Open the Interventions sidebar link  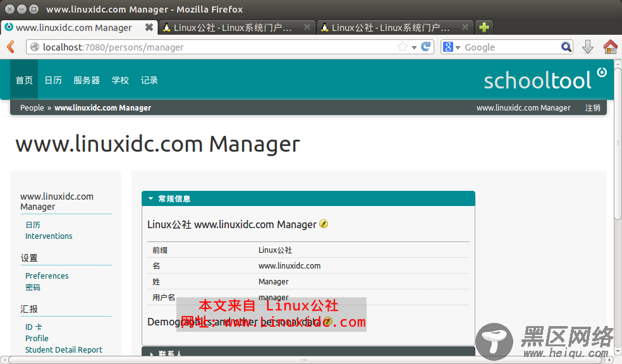[x=49, y=236]
